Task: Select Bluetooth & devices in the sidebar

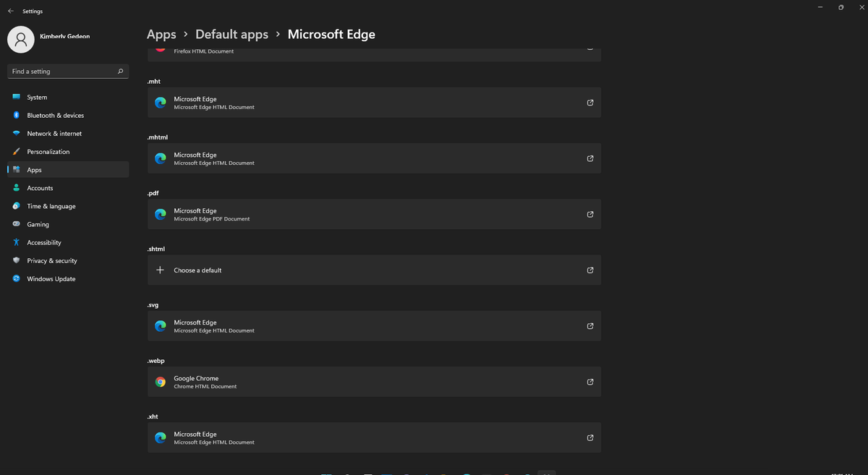Action: 55,116
